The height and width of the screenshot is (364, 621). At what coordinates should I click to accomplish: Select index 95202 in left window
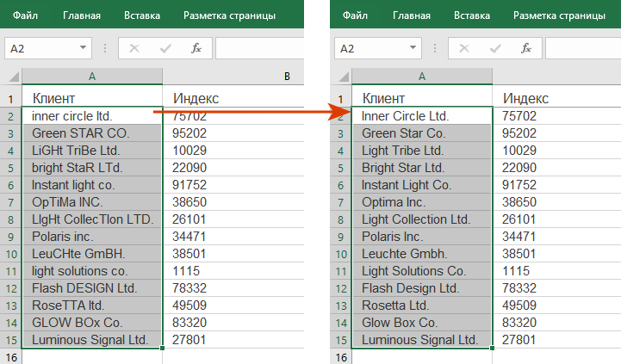point(233,133)
